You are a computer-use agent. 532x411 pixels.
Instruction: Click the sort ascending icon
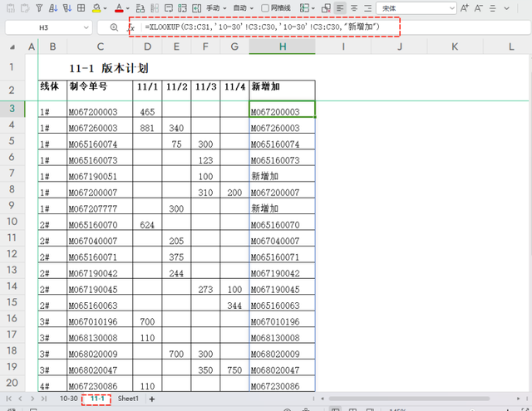53,7
